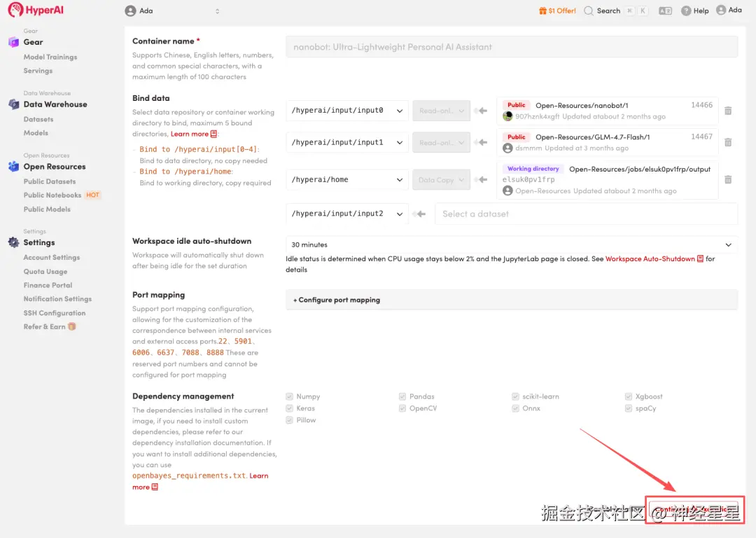This screenshot has width=756, height=538.
Task: Click the Learn more document icon under Bind data
Action: coord(213,134)
